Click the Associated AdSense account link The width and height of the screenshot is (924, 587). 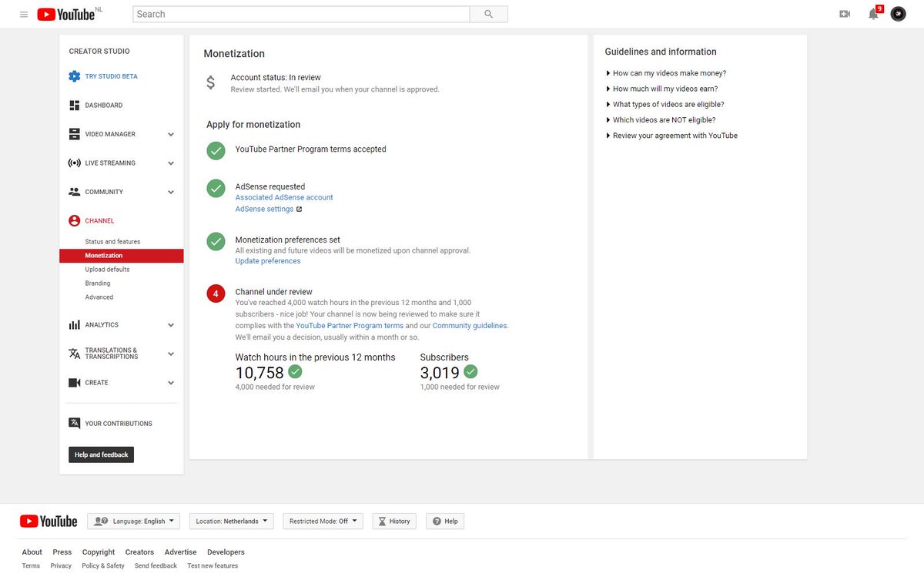[284, 197]
